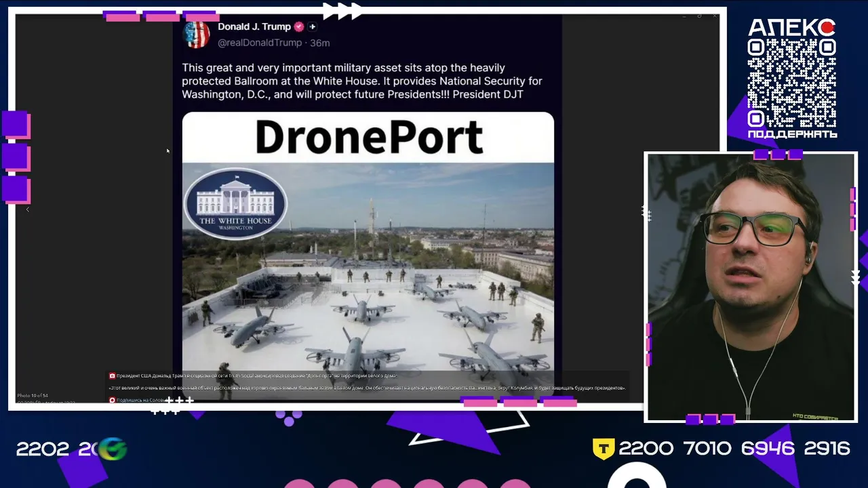868x488 pixels.
Task: Click the donation QR code
Action: [792, 83]
